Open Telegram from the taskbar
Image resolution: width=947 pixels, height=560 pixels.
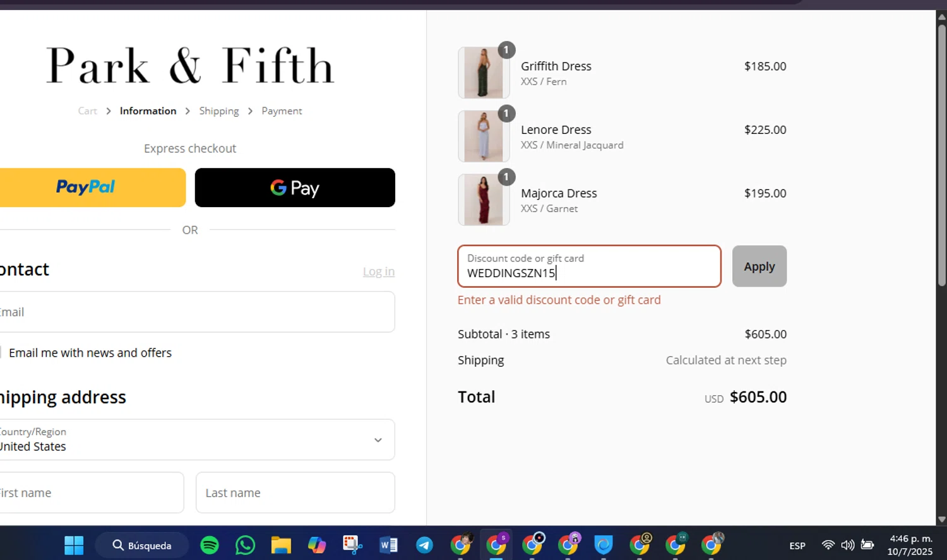pyautogui.click(x=424, y=545)
